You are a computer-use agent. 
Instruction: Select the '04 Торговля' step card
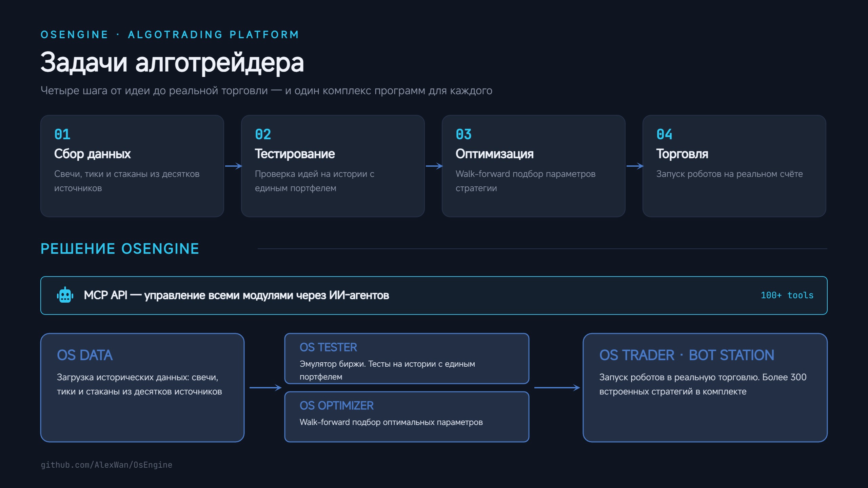click(x=734, y=166)
